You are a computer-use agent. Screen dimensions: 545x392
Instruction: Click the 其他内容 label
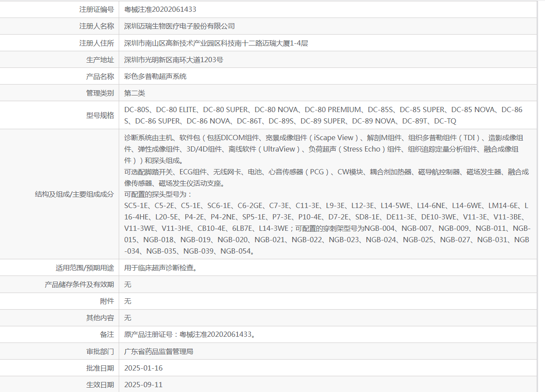point(100,318)
